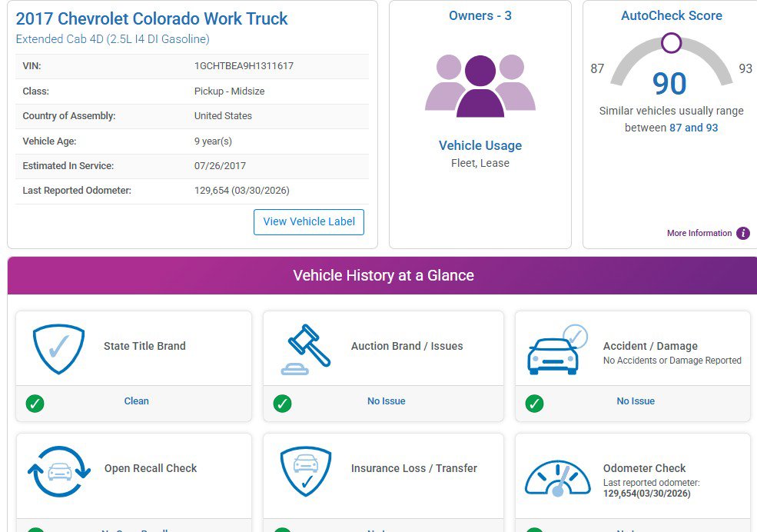Click the Odometer Check gauge icon
The height and width of the screenshot is (532, 757).
tap(558, 478)
